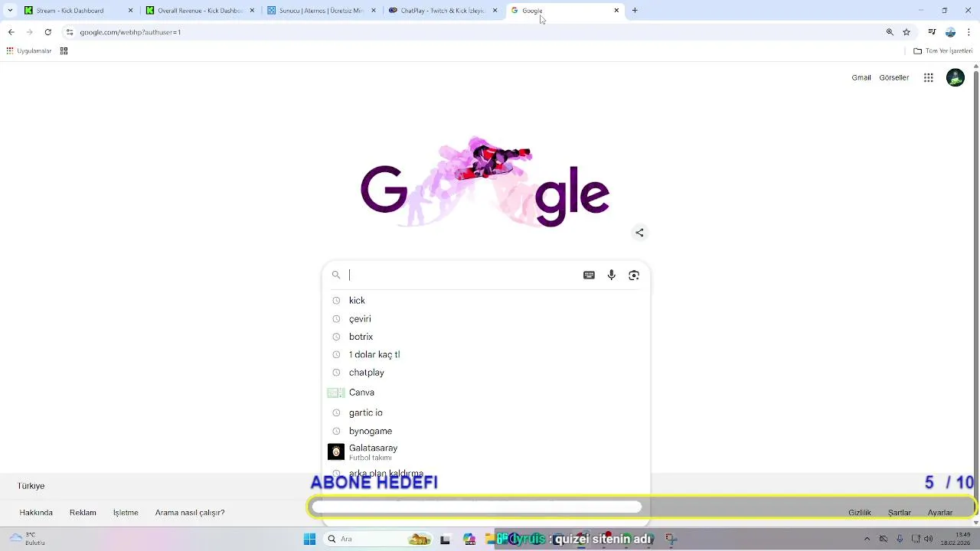Click the microphone icon in system tray
The height and width of the screenshot is (551, 980).
pos(900,540)
